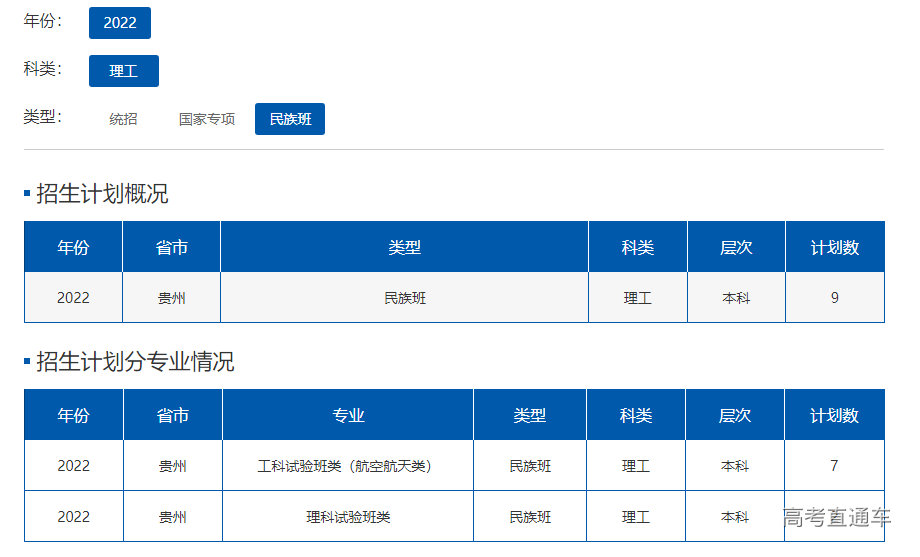Choose the 民族班 type option
The height and width of the screenshot is (557, 920).
(290, 119)
